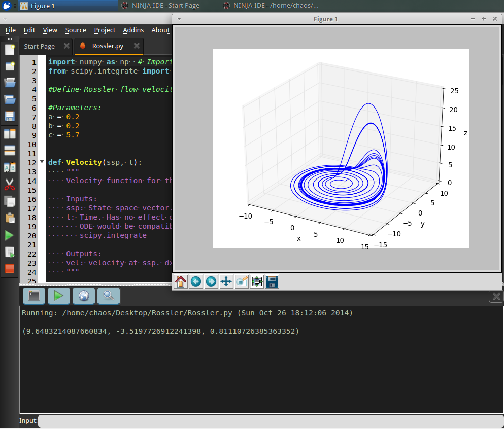Stop execution with the red square
The height and width of the screenshot is (430, 504).
pos(10,269)
